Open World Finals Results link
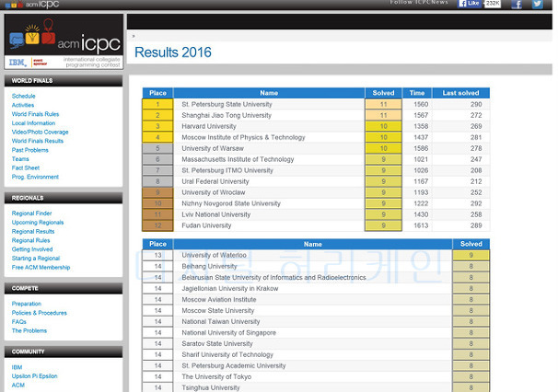Image resolution: width=558 pixels, height=392 pixels. pos(38,141)
